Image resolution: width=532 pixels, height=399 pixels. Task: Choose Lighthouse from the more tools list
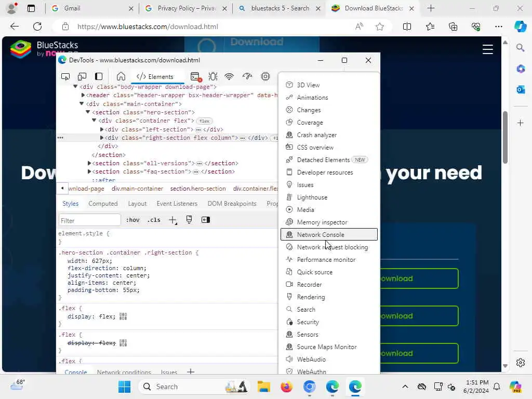click(329, 197)
